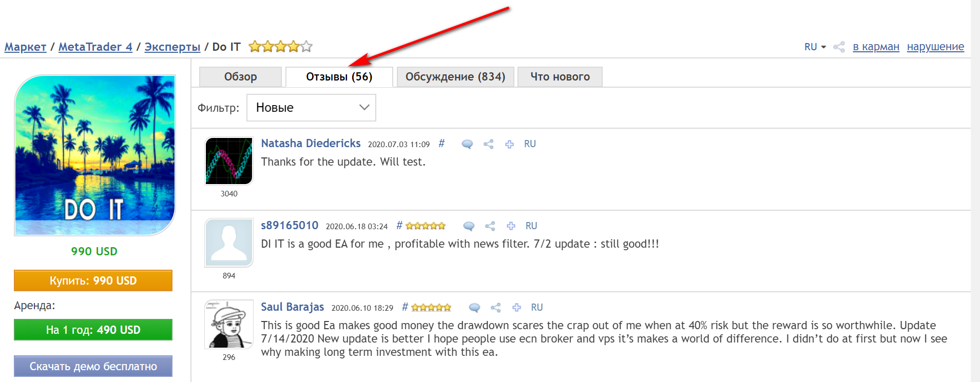
Task: Click comment bubble icon on s89165010 review
Action: point(469,226)
